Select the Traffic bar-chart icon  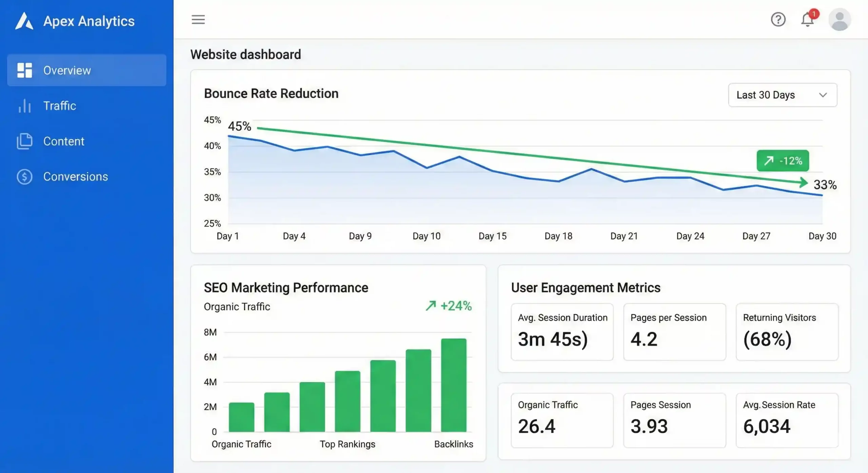pos(25,106)
